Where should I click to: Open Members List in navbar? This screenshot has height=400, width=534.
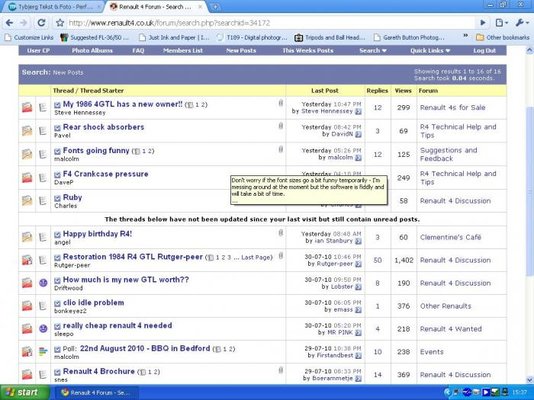coord(183,50)
